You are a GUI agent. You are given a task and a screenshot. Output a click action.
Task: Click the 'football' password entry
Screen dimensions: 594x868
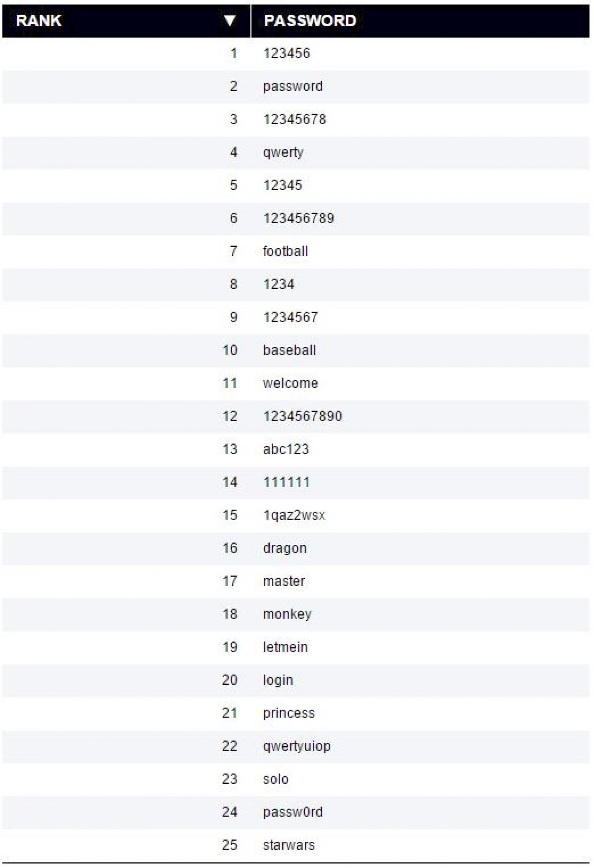pyautogui.click(x=286, y=251)
